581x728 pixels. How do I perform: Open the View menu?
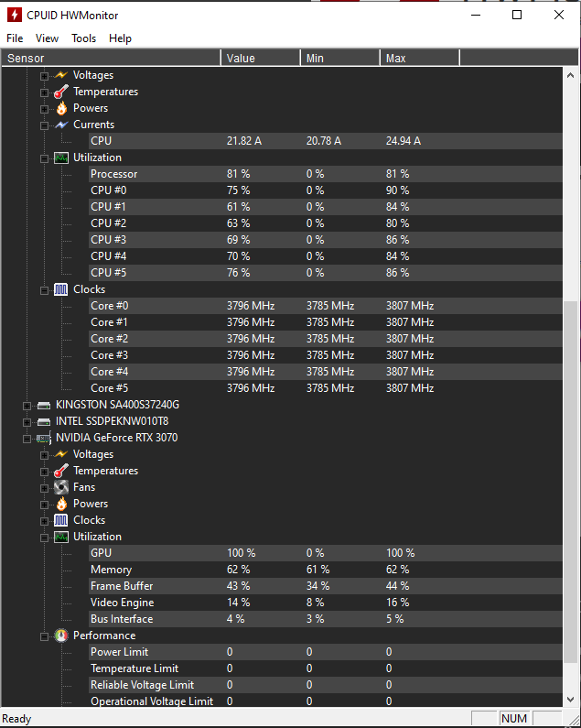coord(47,38)
